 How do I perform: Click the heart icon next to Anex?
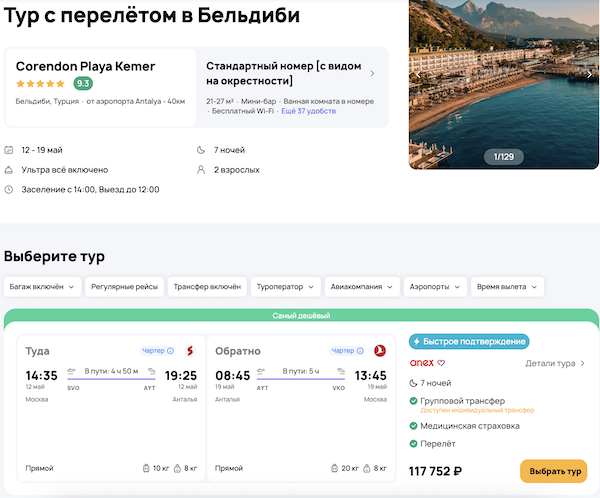[441, 363]
